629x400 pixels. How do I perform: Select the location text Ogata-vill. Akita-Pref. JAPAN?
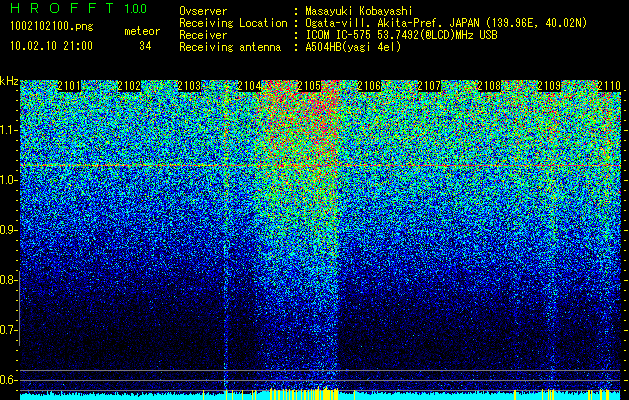pos(392,24)
